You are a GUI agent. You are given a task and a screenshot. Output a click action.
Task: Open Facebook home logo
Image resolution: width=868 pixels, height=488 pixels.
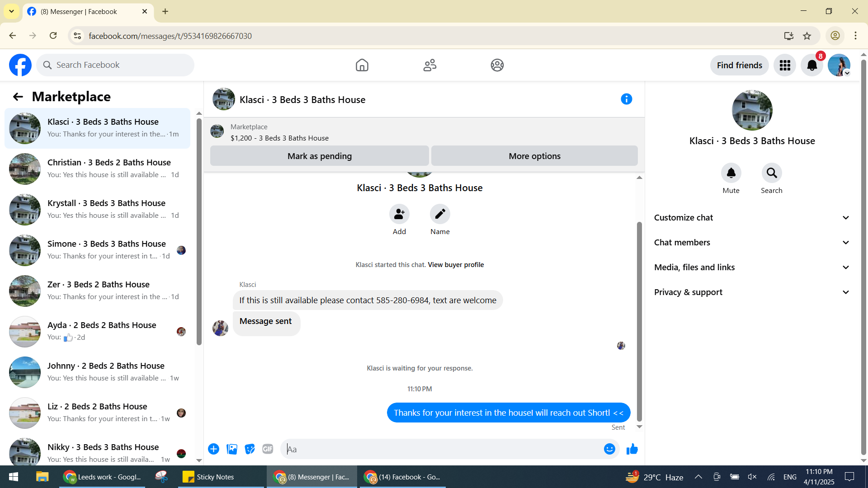20,65
